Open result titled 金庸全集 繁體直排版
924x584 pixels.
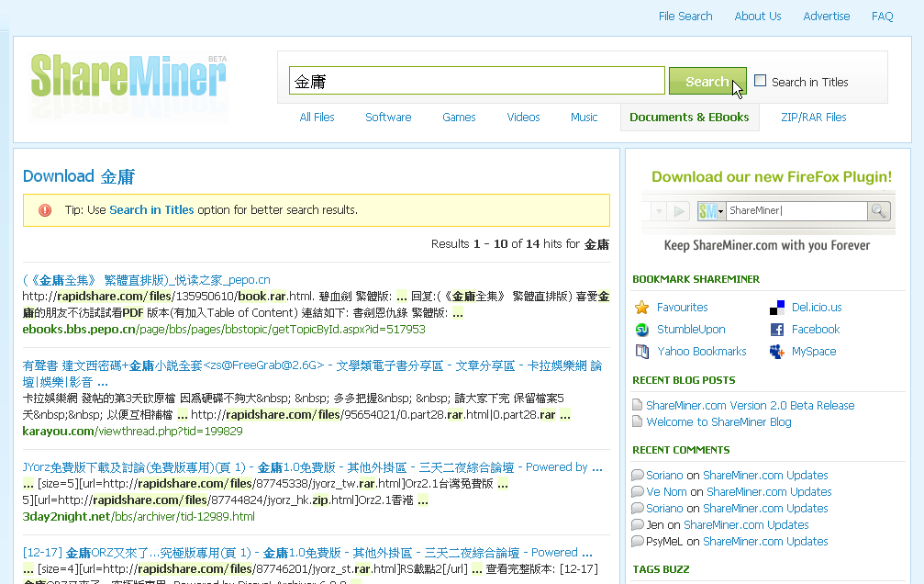click(147, 280)
